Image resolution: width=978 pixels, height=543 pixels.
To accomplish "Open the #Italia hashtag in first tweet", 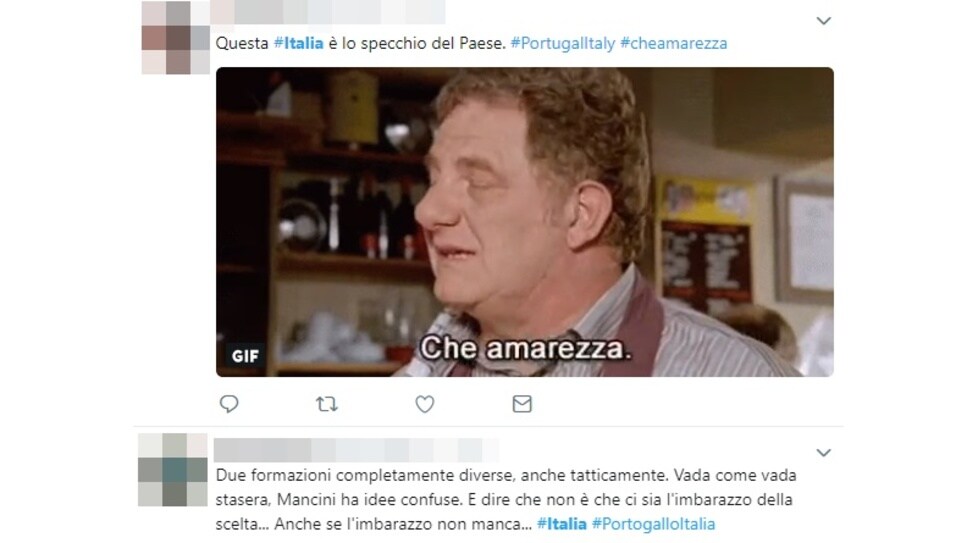I will click(299, 43).
